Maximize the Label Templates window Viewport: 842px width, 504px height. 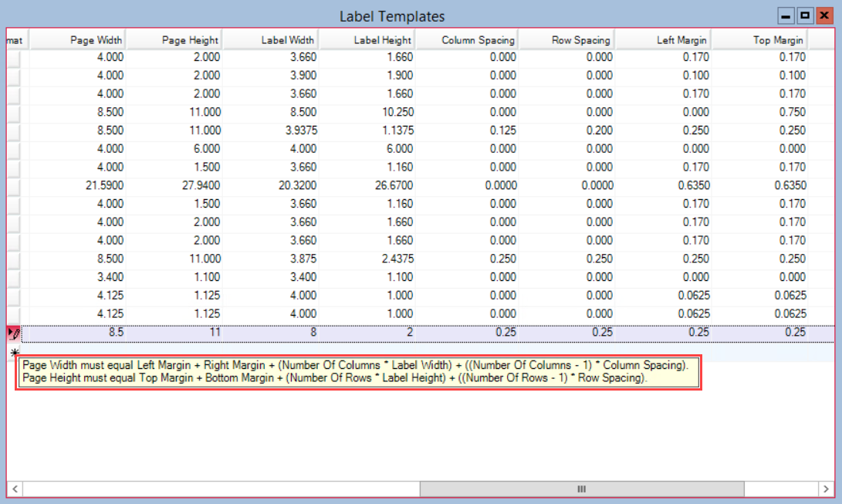click(x=805, y=15)
